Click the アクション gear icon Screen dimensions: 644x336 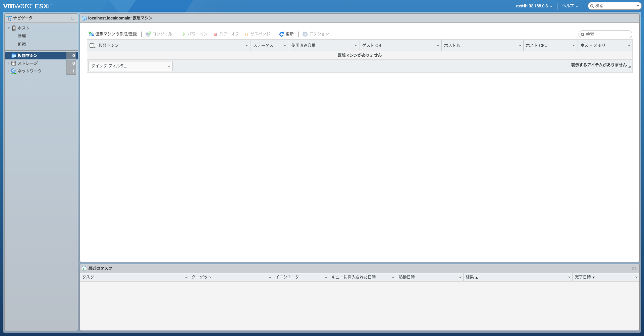(305, 34)
